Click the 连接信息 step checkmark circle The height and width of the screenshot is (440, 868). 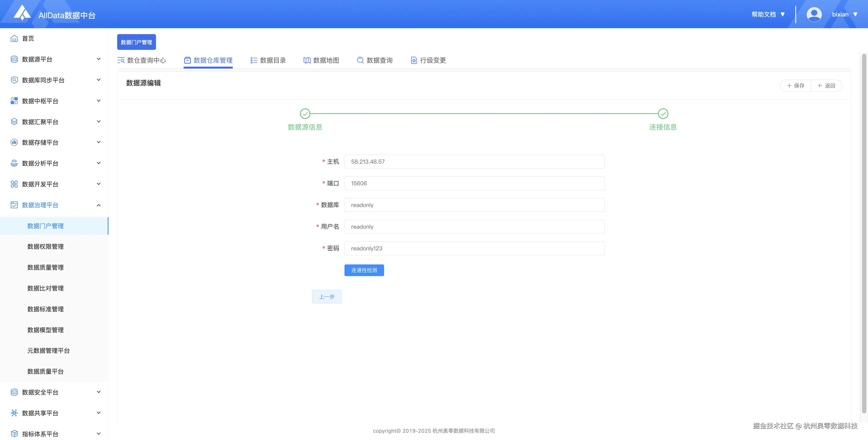(x=663, y=114)
